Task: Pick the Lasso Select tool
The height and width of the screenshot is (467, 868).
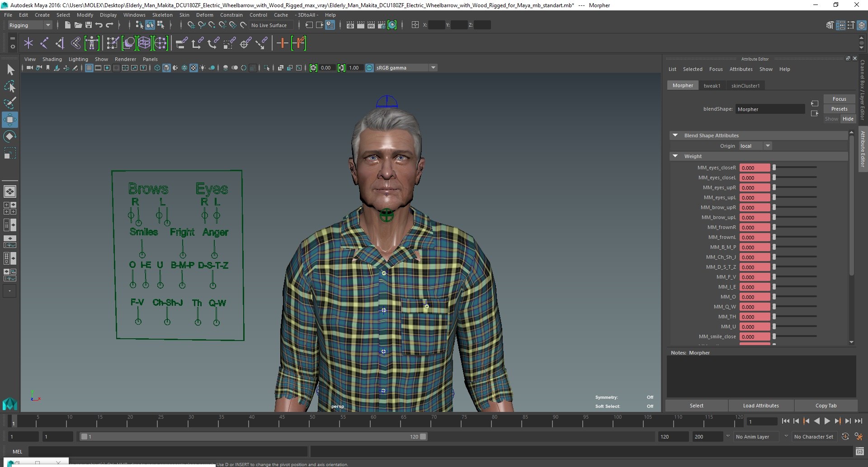Action: pos(10,86)
